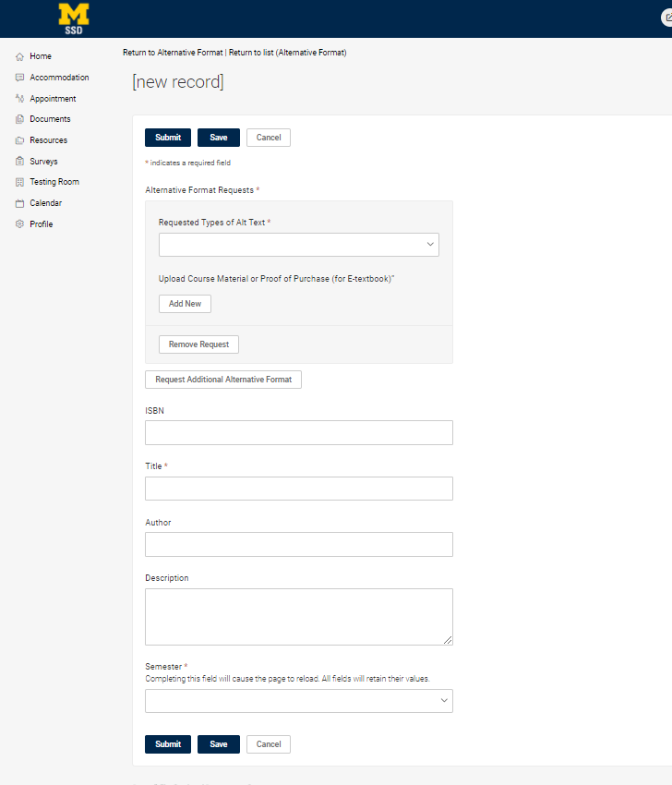Open the Testing Room grid icon
The height and width of the screenshot is (785, 672).
(18, 181)
